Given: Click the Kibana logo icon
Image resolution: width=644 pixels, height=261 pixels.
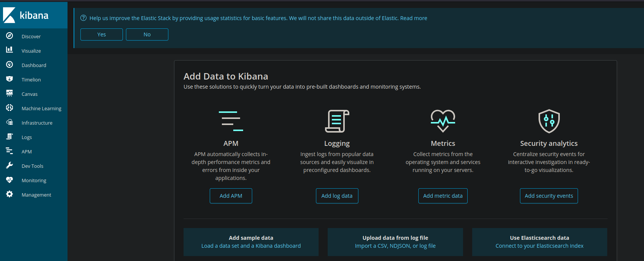Looking at the screenshot, I should (x=9, y=15).
